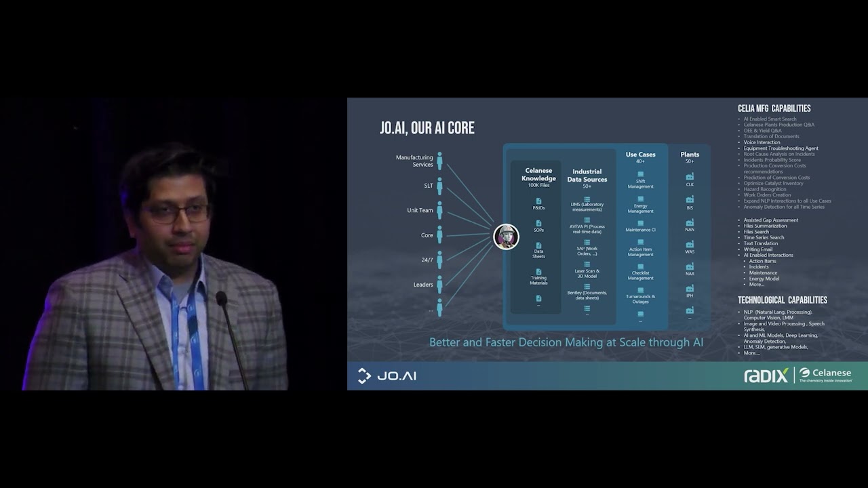The height and width of the screenshot is (488, 868).
Task: Click the monitor icon above Checklist Management
Action: [640, 266]
